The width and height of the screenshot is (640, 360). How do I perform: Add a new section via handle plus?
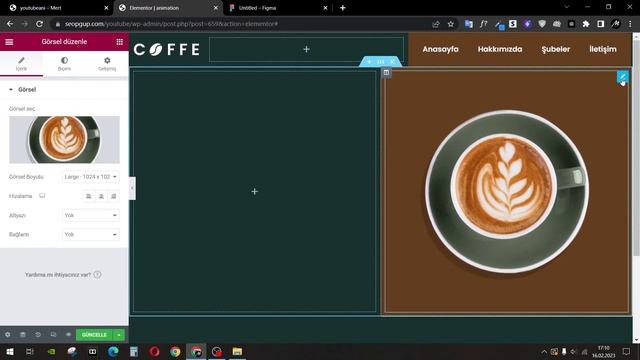point(369,62)
